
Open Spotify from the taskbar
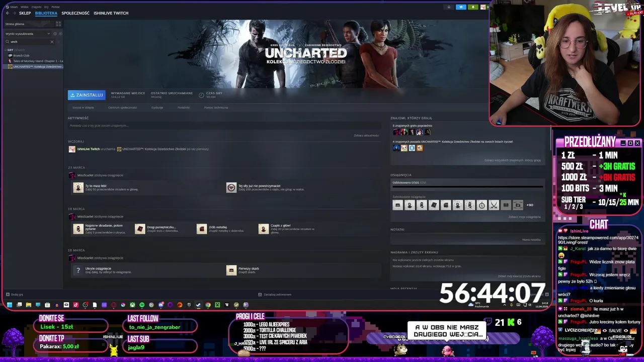[x=142, y=305]
